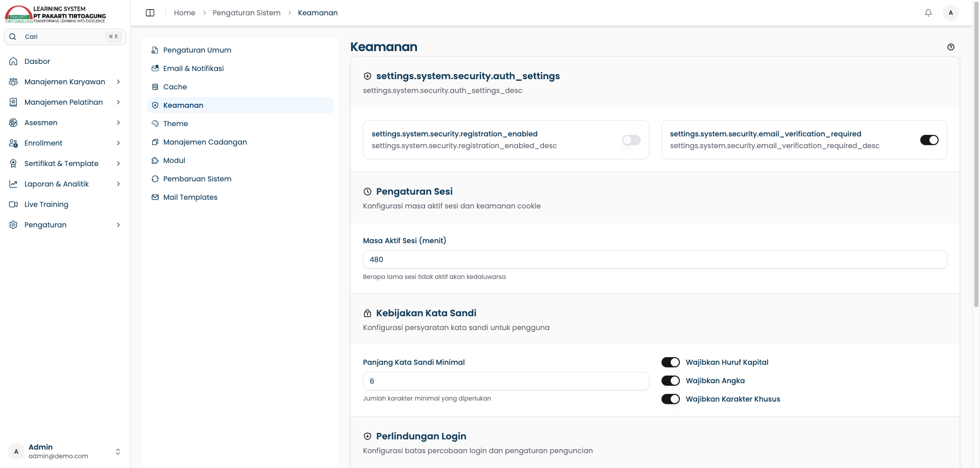
Task: Click the Pengaturan Umum icon
Action: [x=155, y=50]
